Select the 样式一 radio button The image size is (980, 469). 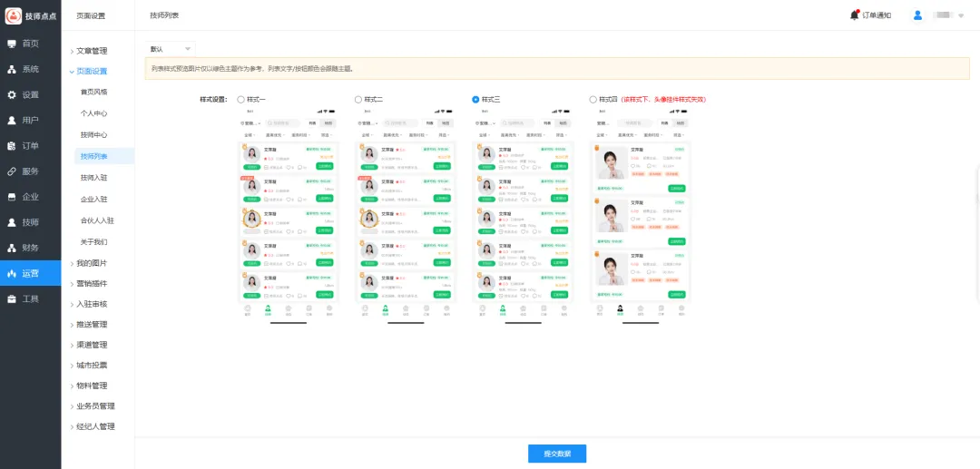pos(240,99)
